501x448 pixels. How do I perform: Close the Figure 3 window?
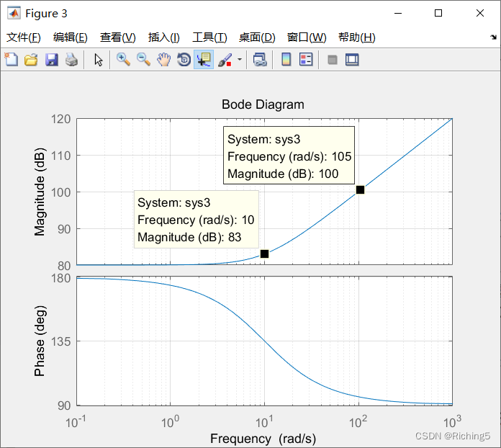480,13
